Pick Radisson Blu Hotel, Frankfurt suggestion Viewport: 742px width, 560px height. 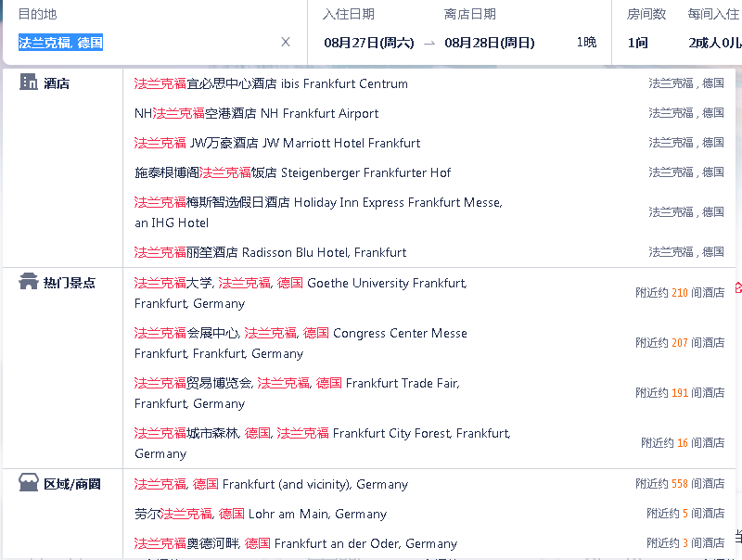(429, 252)
